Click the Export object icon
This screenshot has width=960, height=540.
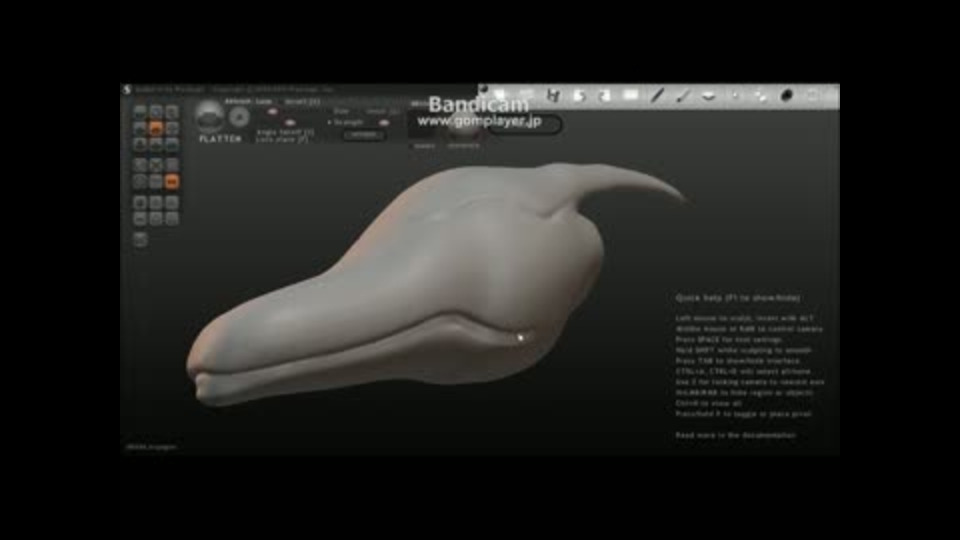point(172,219)
